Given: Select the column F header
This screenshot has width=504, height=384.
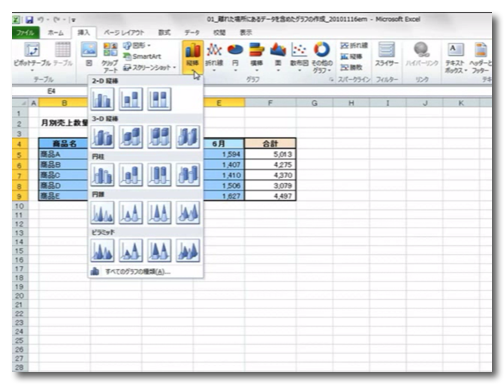Looking at the screenshot, I should coord(270,103).
